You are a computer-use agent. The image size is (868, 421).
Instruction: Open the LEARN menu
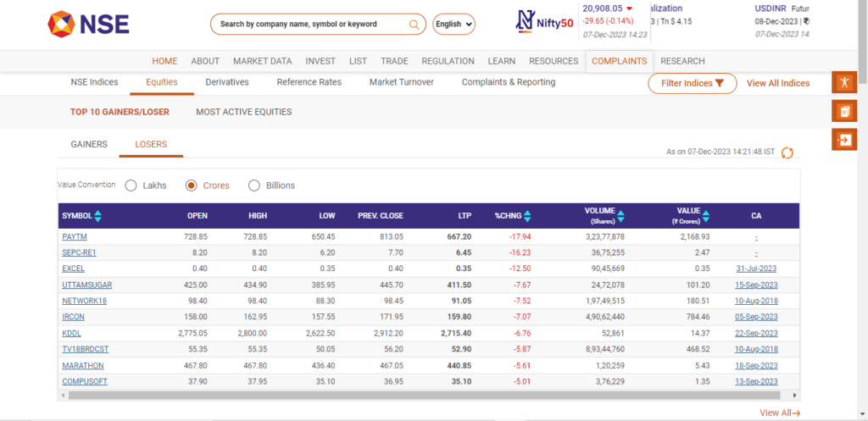pyautogui.click(x=502, y=61)
